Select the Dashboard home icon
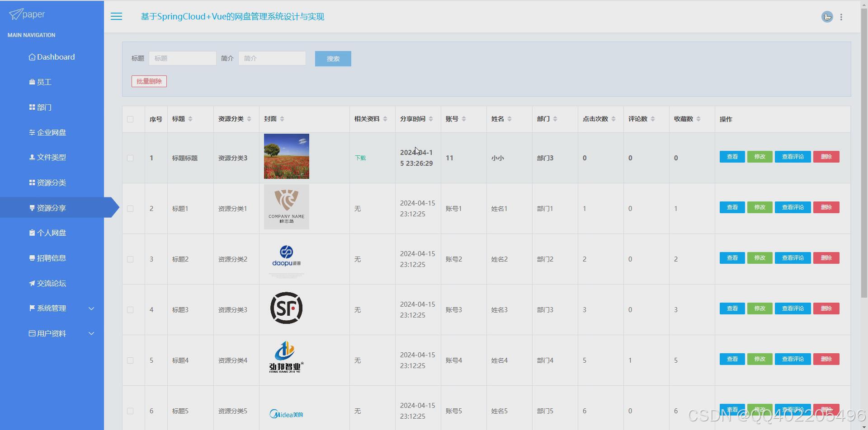The height and width of the screenshot is (430, 868). [32, 56]
